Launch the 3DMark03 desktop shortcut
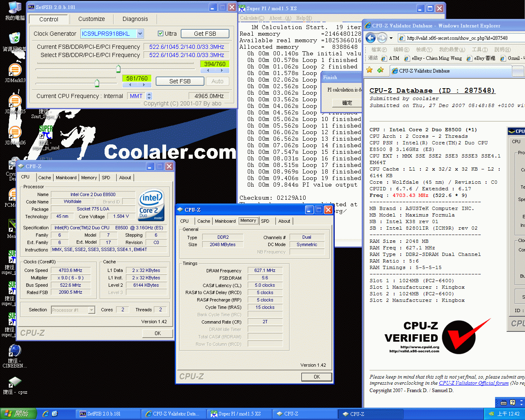525x420 pixels. (x=15, y=73)
